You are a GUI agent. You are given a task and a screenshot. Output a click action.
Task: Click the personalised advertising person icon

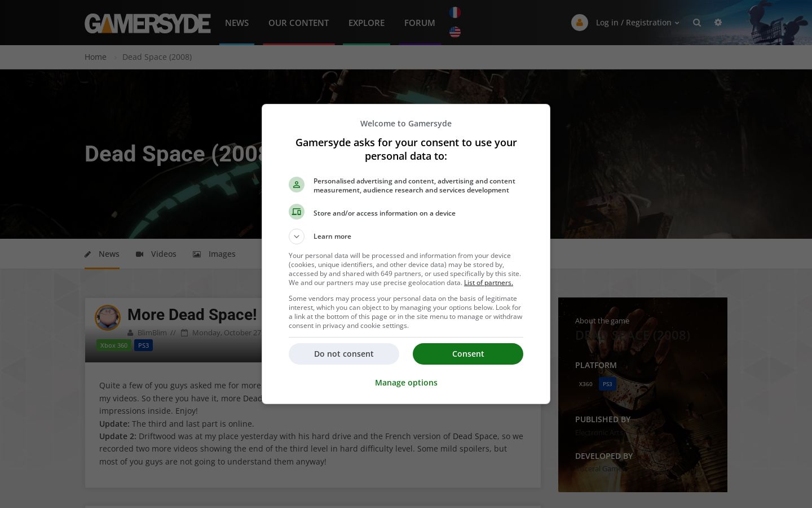(x=297, y=185)
